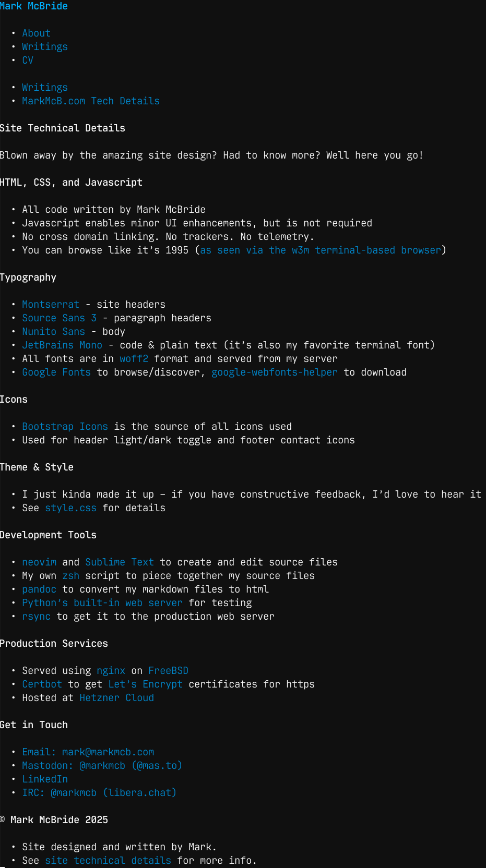Open the style.css file link
The image size is (486, 868).
70,508
